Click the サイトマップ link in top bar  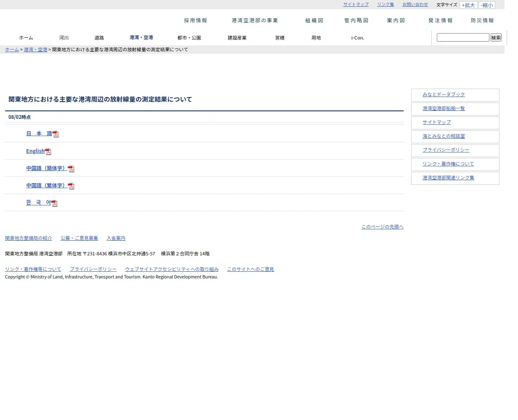pyautogui.click(x=356, y=5)
